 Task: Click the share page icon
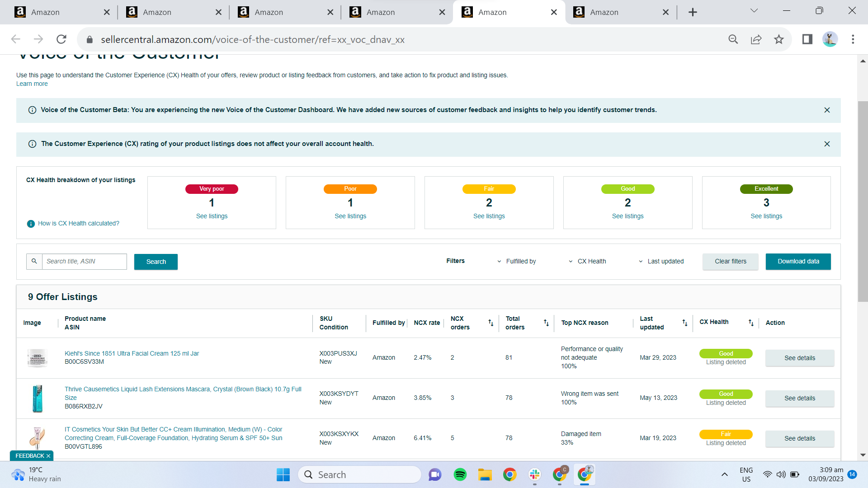(756, 39)
